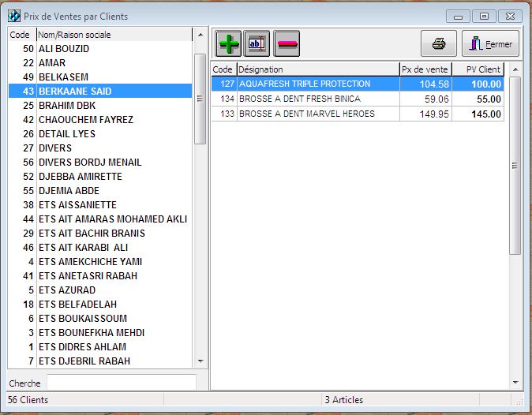Select client ETS AZURAD
The height and width of the screenshot is (415, 532).
[100, 290]
